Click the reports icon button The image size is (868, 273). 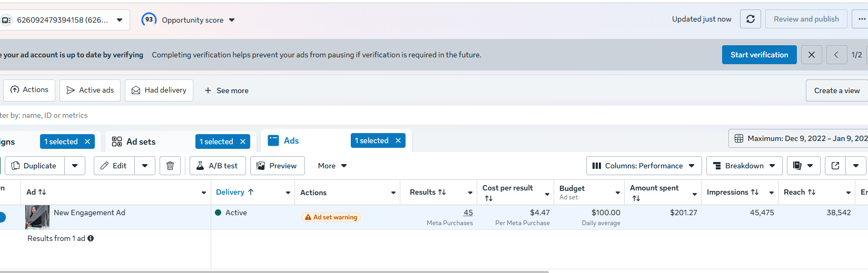click(797, 166)
